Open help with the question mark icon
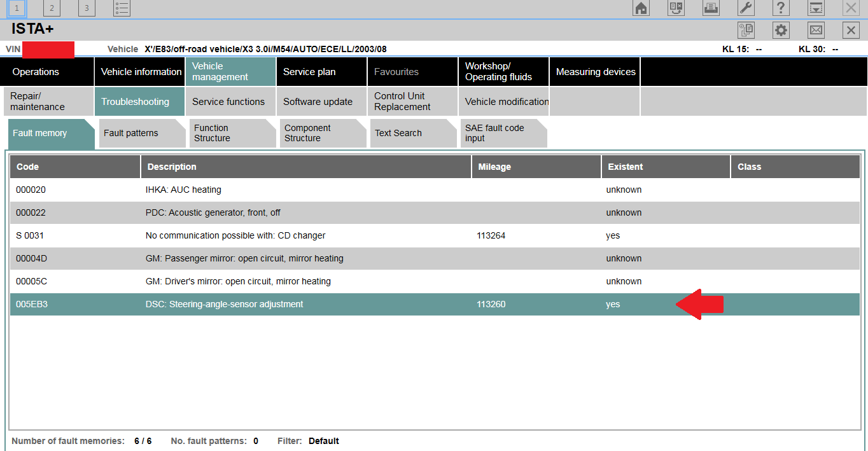This screenshot has height=451, width=868. (x=781, y=8)
